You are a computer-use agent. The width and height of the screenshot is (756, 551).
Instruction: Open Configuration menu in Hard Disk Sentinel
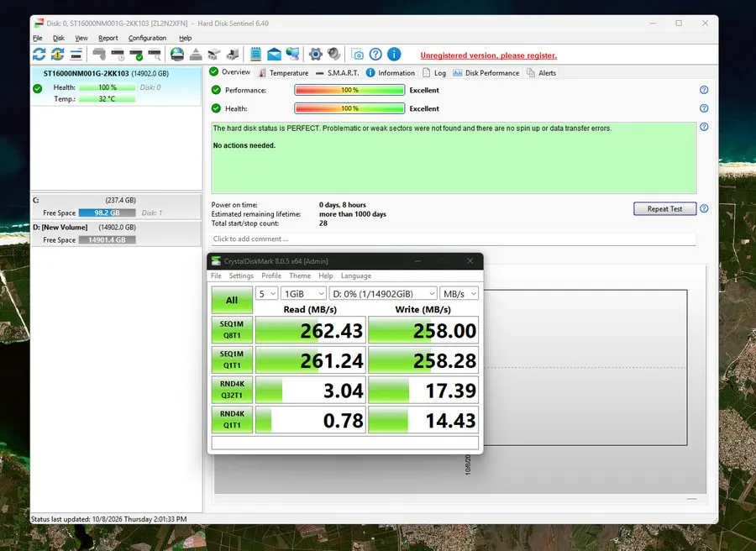(x=147, y=38)
